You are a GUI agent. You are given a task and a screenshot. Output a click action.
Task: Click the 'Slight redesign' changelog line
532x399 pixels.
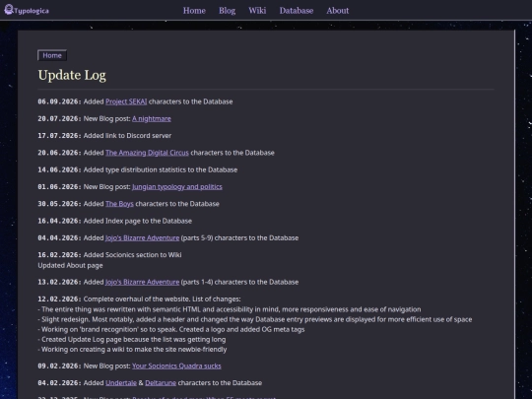click(255, 319)
